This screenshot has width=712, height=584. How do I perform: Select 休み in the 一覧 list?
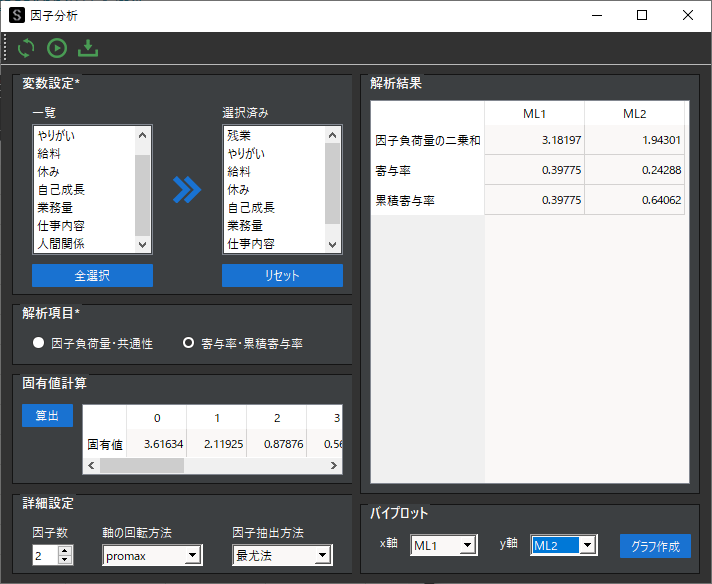tap(85, 172)
